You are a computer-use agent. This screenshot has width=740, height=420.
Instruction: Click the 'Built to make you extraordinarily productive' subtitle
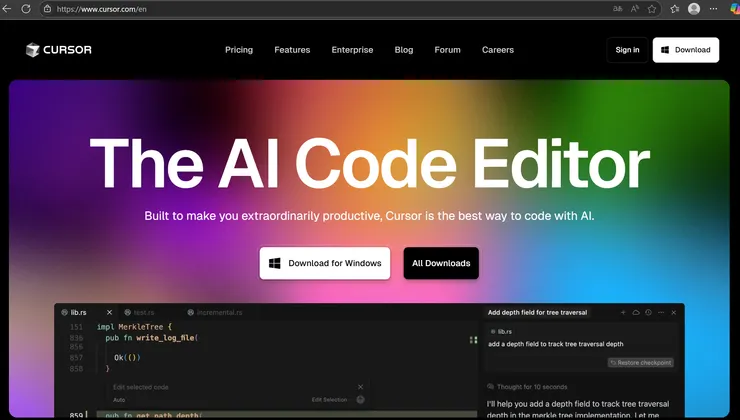[x=369, y=216]
